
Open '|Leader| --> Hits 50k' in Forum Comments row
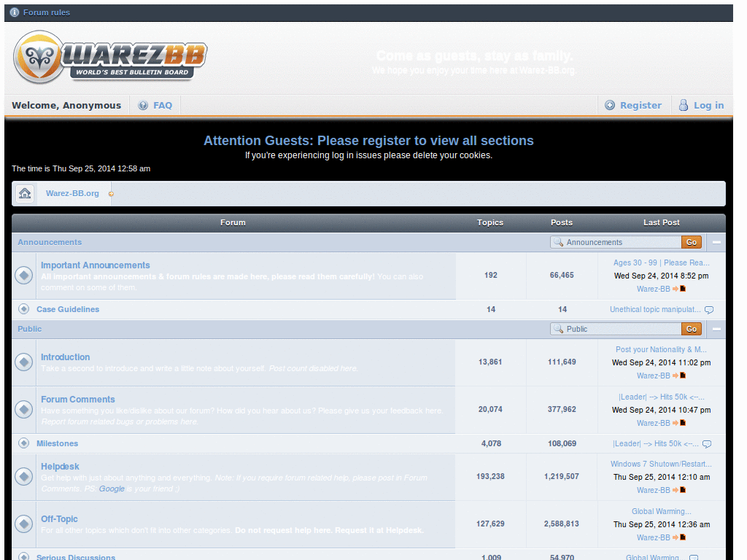click(661, 397)
